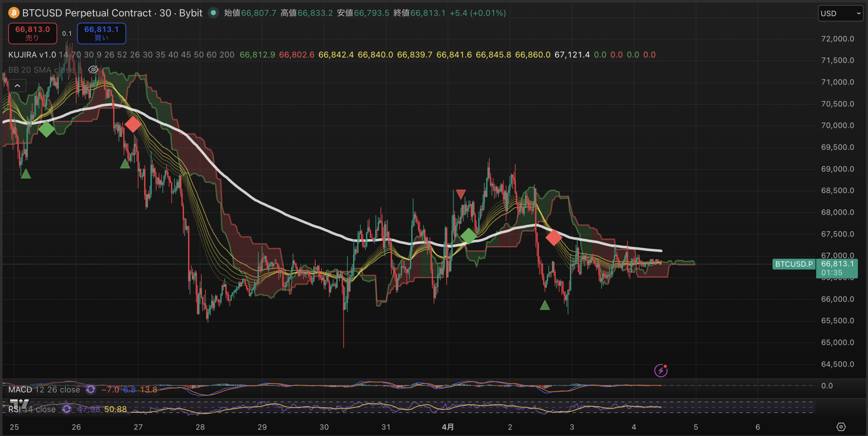Click the 70,000.0 price scale label

[x=837, y=125]
